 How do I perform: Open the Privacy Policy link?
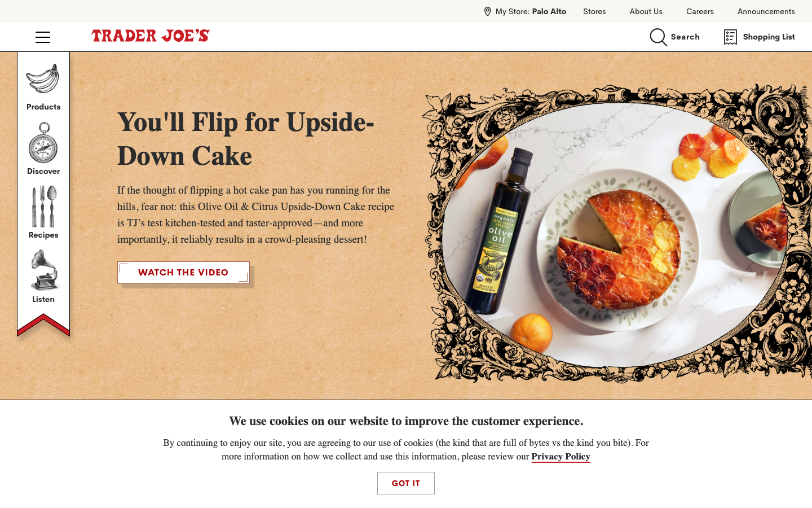[561, 457]
